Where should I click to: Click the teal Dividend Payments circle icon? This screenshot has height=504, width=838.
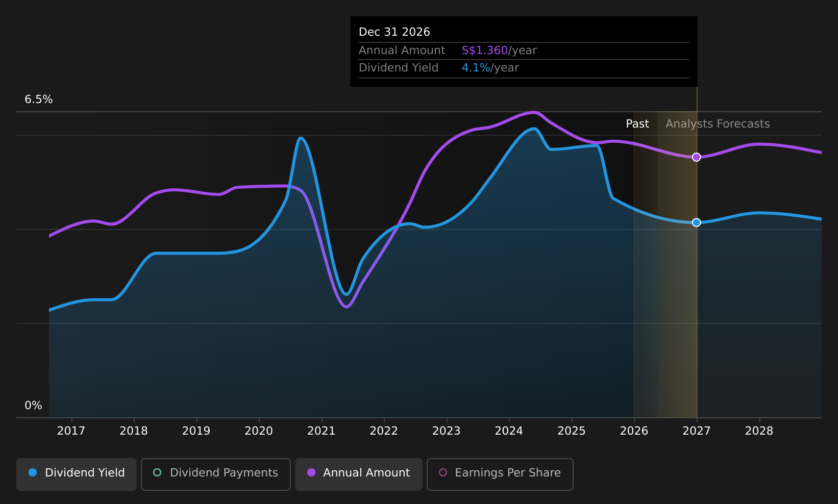pos(157,472)
